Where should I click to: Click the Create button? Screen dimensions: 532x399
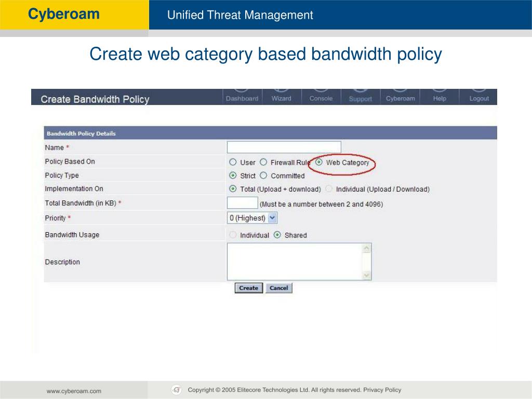249,288
